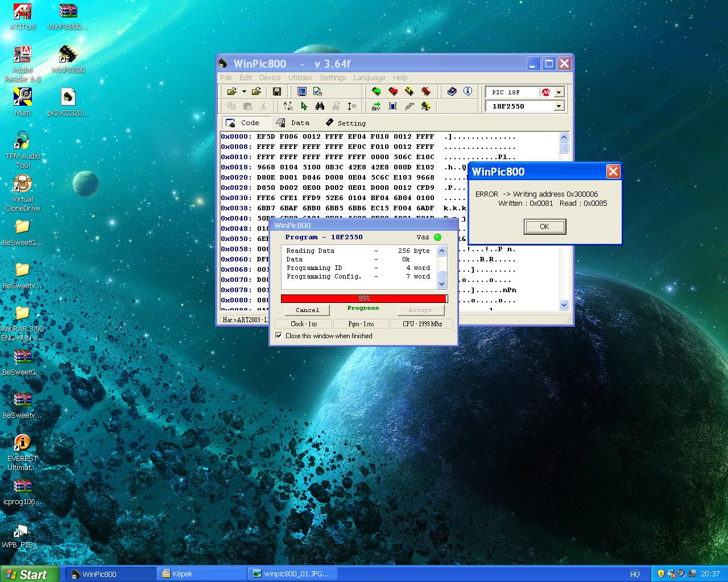Screen dimensions: 728x582
Task: Open the ATITool desktop shortcut
Action: pyautogui.click(x=23, y=17)
